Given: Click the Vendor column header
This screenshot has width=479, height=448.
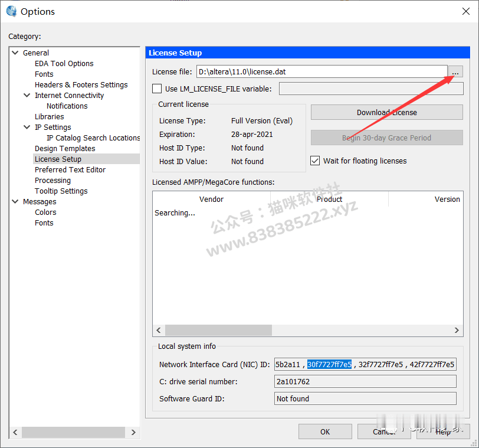Looking at the screenshot, I should tap(211, 200).
